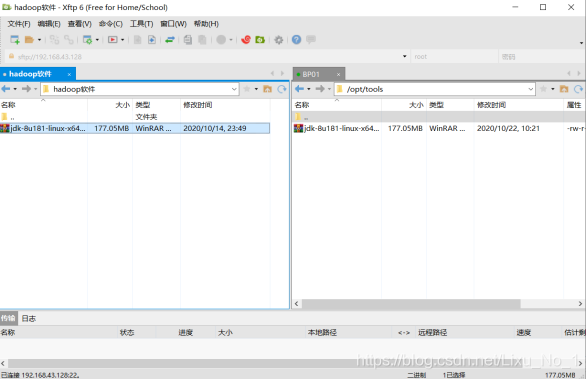This screenshot has height=379, width=587.
Task: Go back in the remote /opt/tools pane
Action: point(299,89)
